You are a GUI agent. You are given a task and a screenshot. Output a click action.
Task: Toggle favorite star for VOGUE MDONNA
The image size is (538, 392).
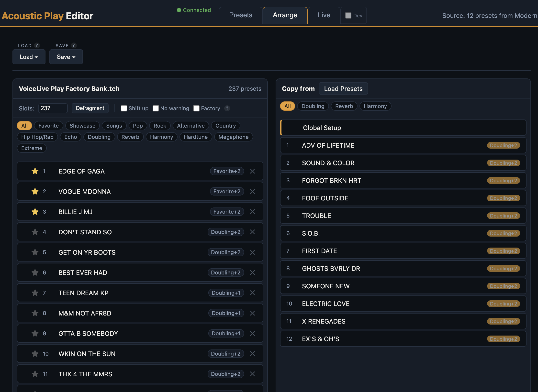35,191
